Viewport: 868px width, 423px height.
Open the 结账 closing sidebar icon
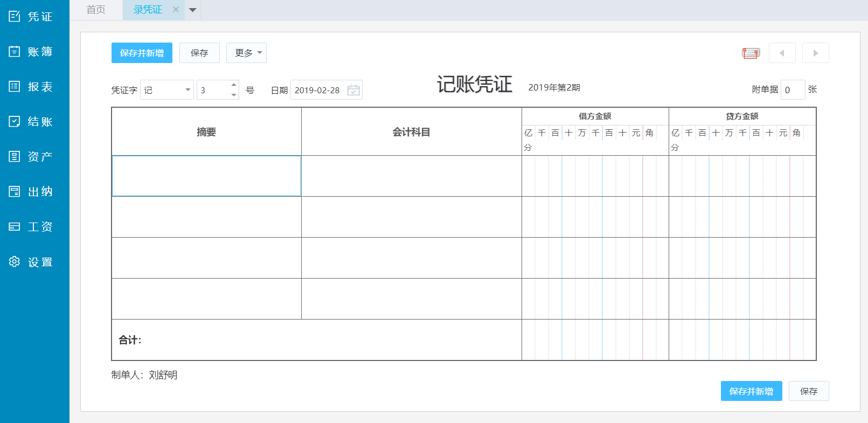click(x=15, y=121)
